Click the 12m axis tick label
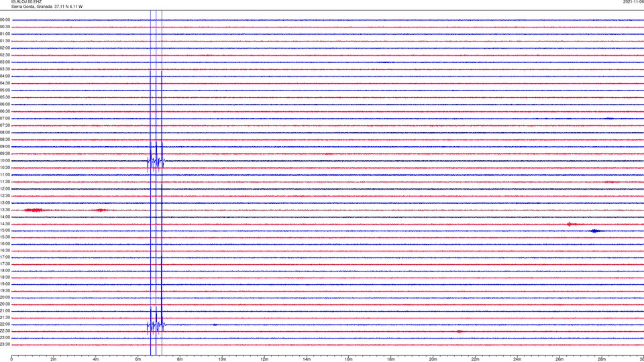Screen dimensions: 644x362 (x=264, y=359)
